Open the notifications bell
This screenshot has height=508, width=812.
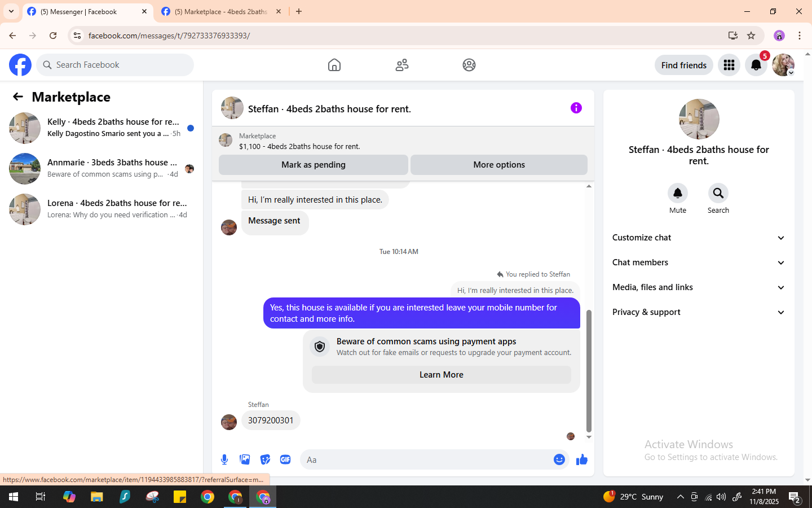click(x=756, y=65)
